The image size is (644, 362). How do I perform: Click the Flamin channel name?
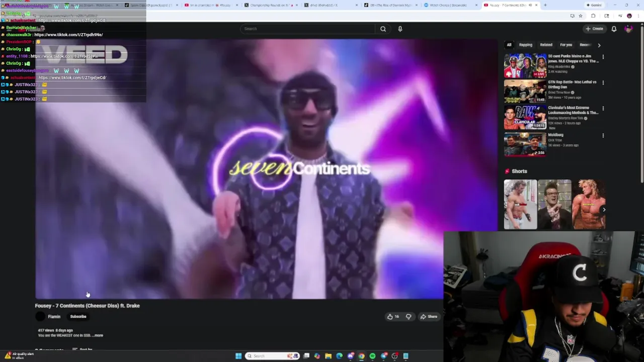point(54,316)
